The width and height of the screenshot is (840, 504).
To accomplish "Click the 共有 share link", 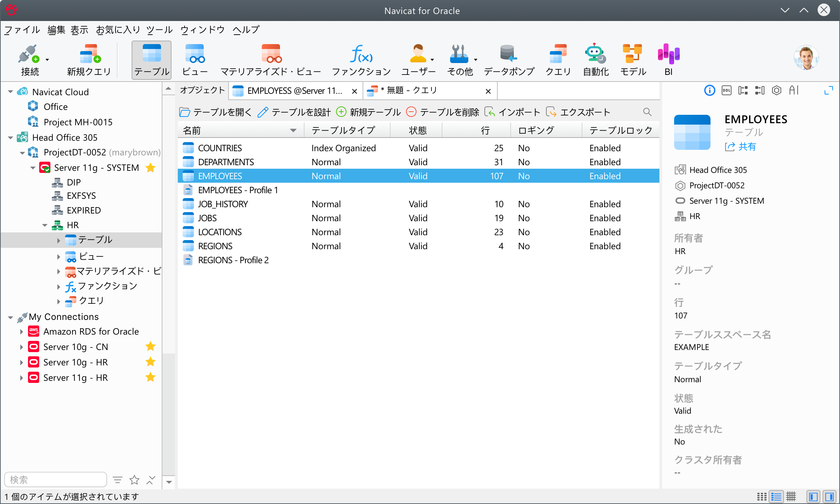I will coord(741,147).
